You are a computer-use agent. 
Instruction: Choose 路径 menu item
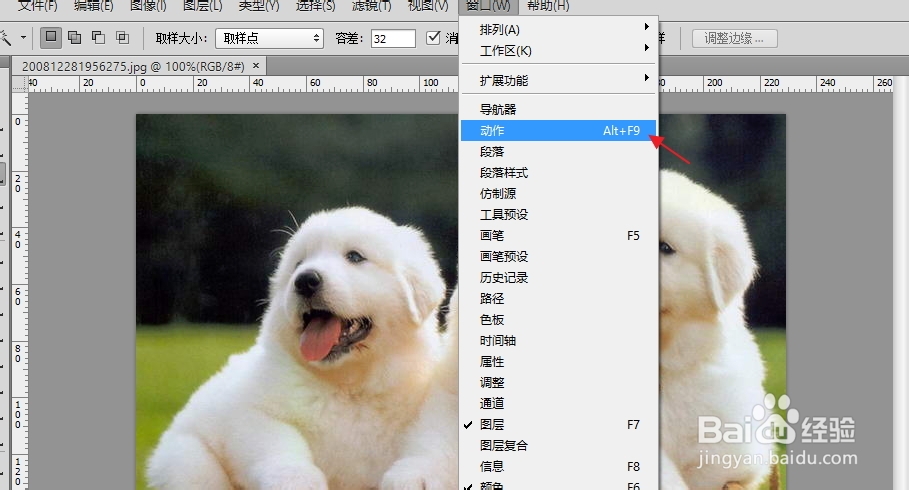click(x=558, y=299)
